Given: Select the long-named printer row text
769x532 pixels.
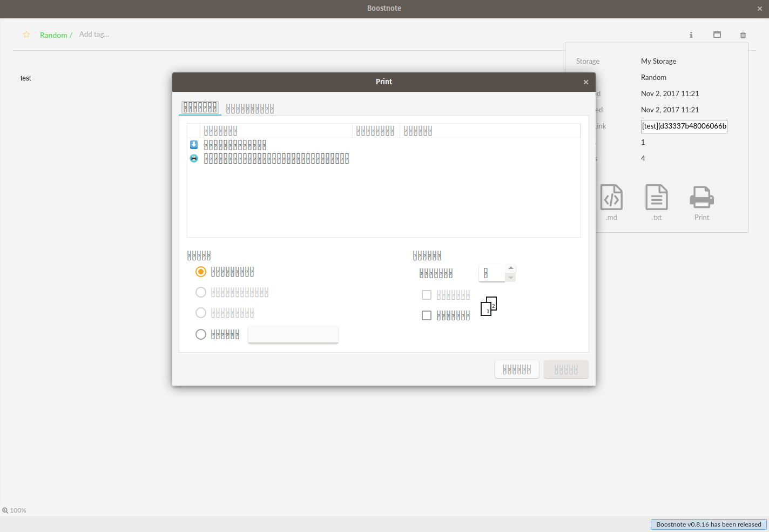Looking at the screenshot, I should 276,158.
